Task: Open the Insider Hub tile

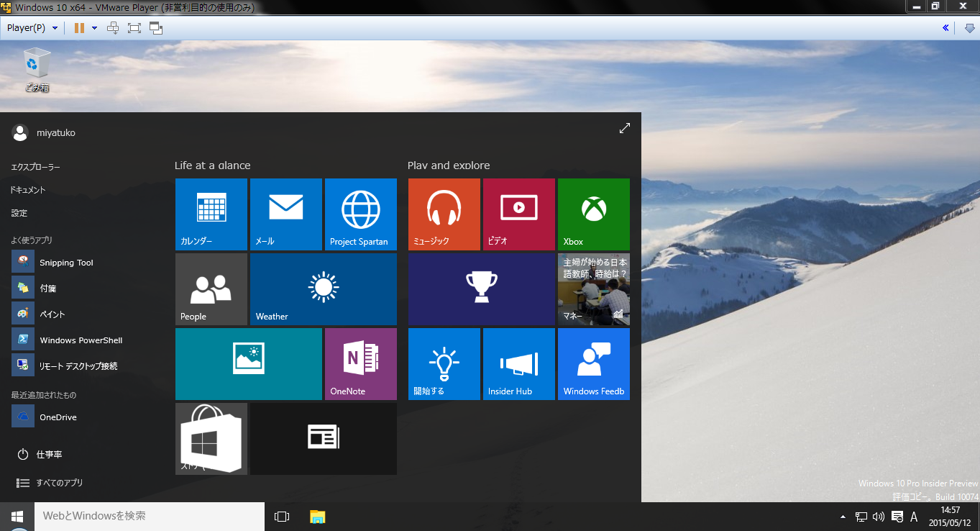Action: 519,364
